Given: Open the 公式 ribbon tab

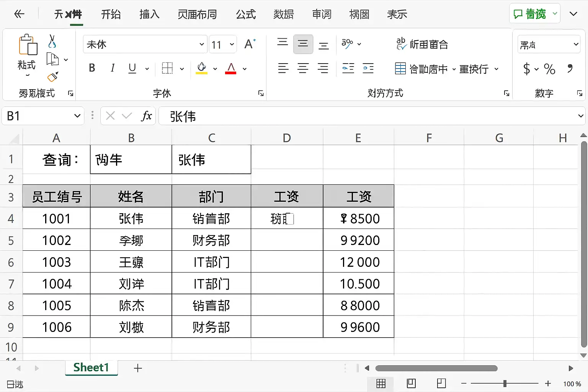Looking at the screenshot, I should click(x=245, y=15).
